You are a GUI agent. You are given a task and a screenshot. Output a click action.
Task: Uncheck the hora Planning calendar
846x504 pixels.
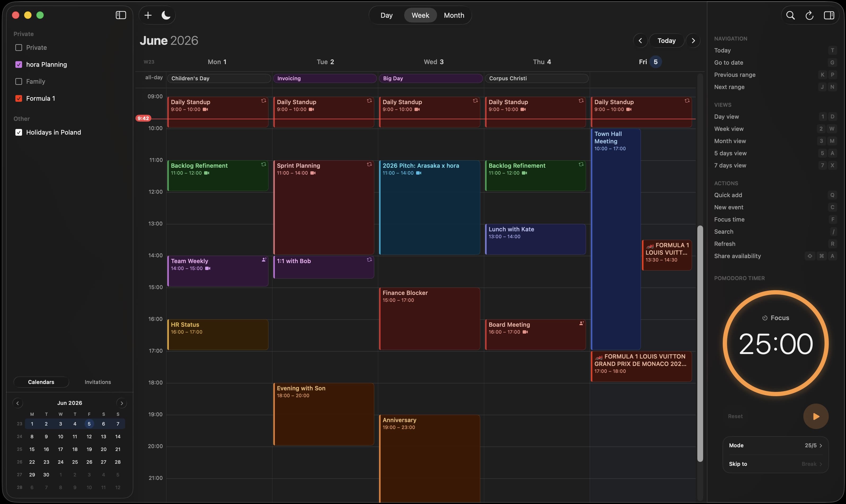(19, 65)
